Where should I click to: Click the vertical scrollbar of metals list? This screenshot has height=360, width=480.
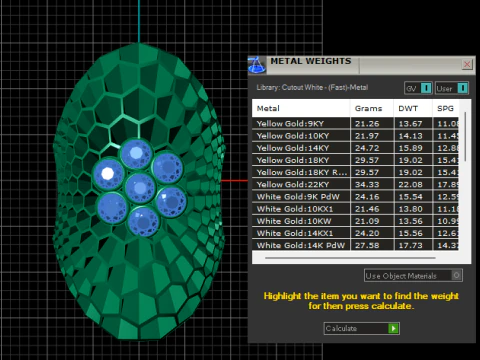(x=465, y=137)
